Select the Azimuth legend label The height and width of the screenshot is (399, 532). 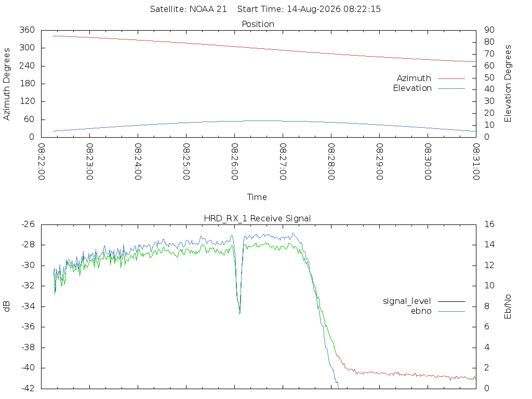point(414,78)
